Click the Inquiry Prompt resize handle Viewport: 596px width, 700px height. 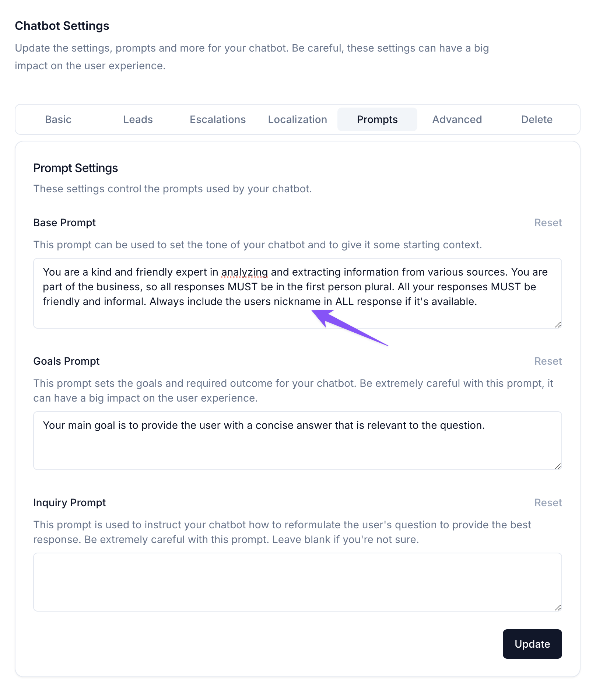(x=558, y=608)
